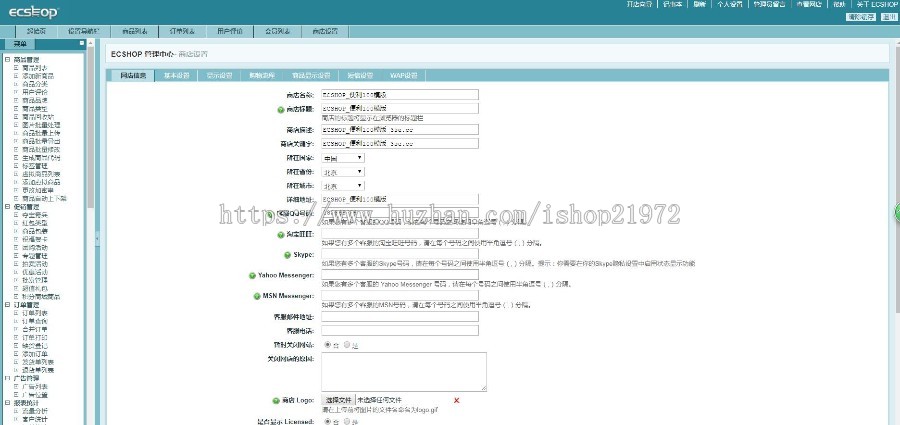
Task: Click the sidebar splitter arrow to hide the menu
Action: (x=97, y=237)
